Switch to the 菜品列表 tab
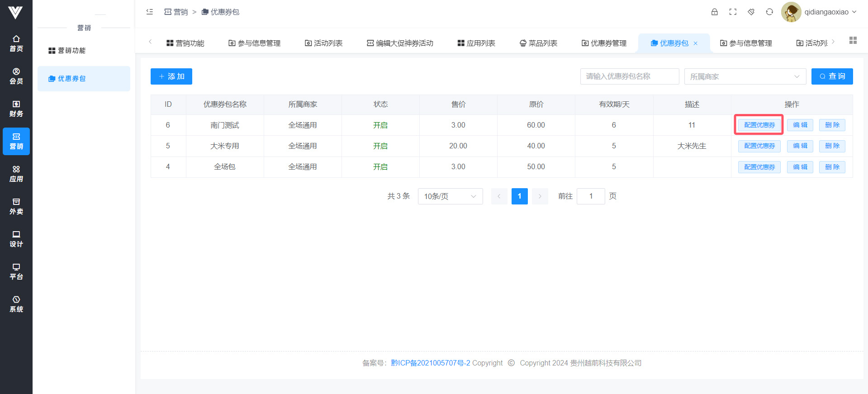Image resolution: width=868 pixels, height=394 pixels. 538,43
